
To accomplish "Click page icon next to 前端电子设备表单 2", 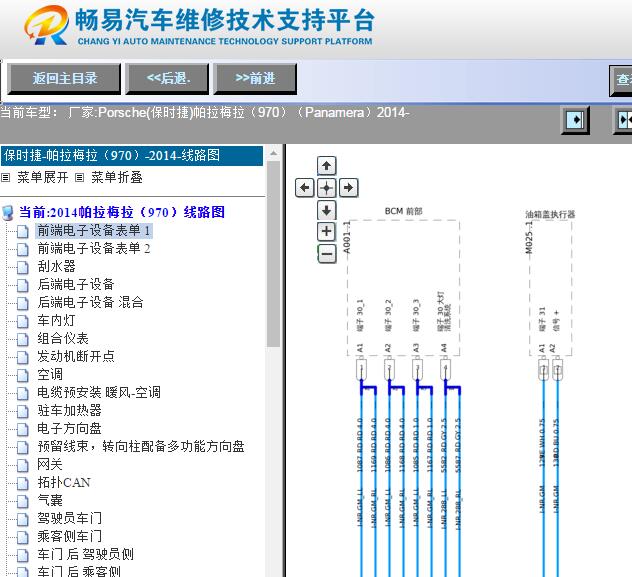I will pos(23,249).
